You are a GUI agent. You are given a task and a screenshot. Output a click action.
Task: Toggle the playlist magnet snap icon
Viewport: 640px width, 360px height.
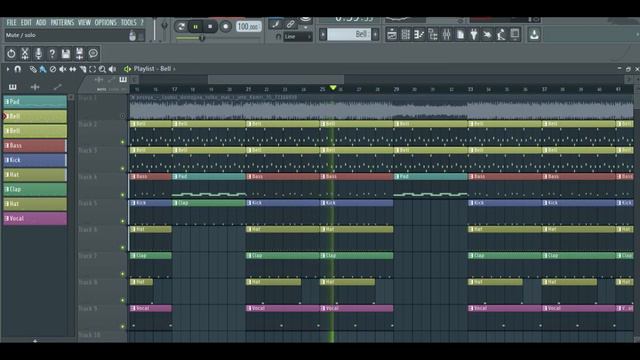tap(17, 69)
